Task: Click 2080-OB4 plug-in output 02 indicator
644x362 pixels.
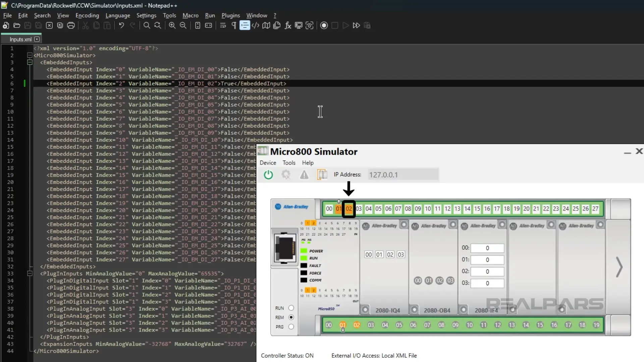Action: [439, 281]
